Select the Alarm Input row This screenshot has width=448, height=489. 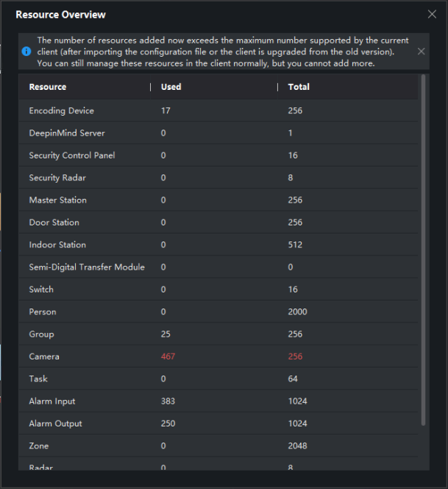[52, 401]
